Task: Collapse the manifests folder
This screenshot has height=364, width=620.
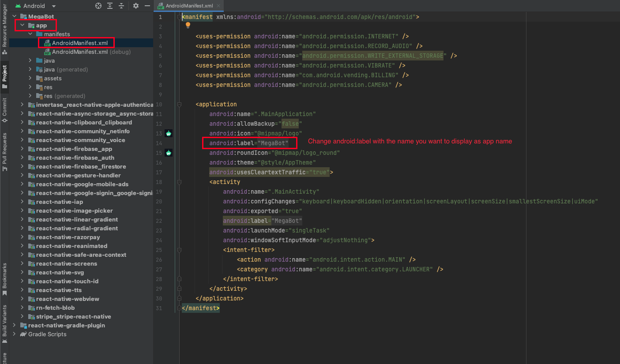Action: tap(30, 34)
